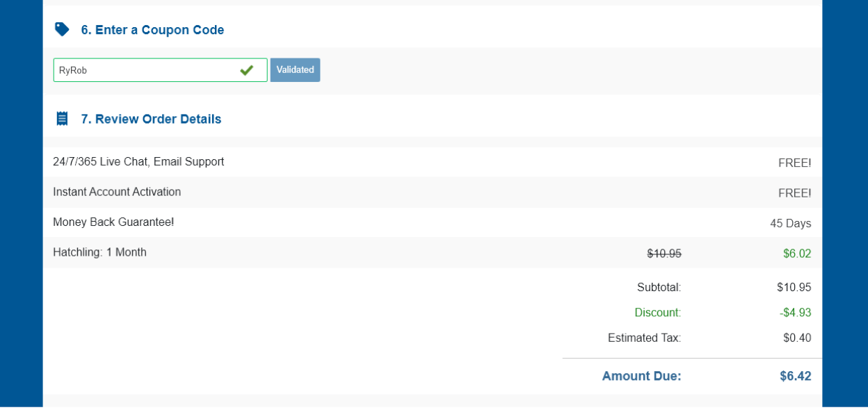
Task: Click the green $6.02 discounted price
Action: tap(796, 254)
